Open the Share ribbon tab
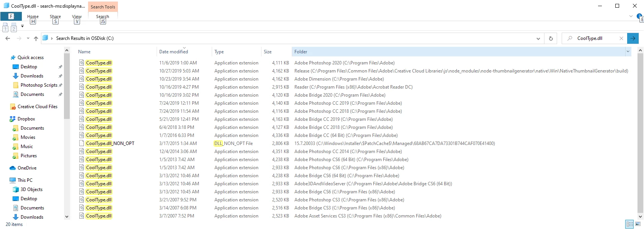The image size is (644, 229). (55, 16)
